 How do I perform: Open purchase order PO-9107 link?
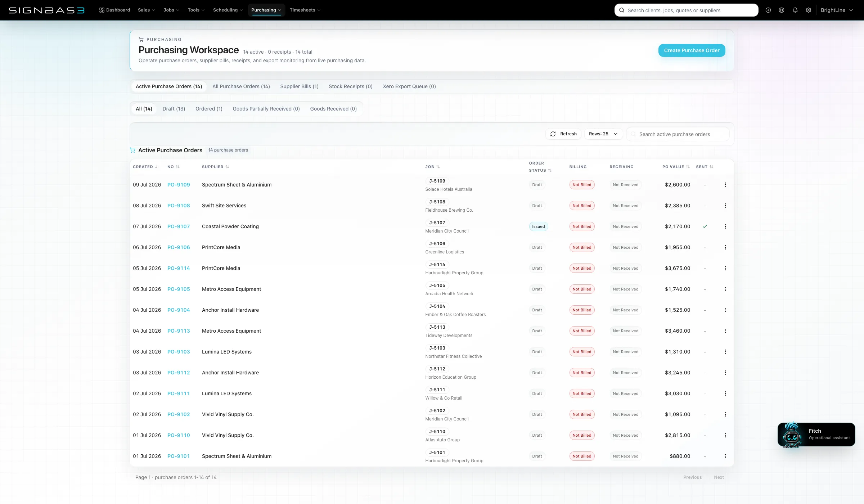(x=179, y=226)
